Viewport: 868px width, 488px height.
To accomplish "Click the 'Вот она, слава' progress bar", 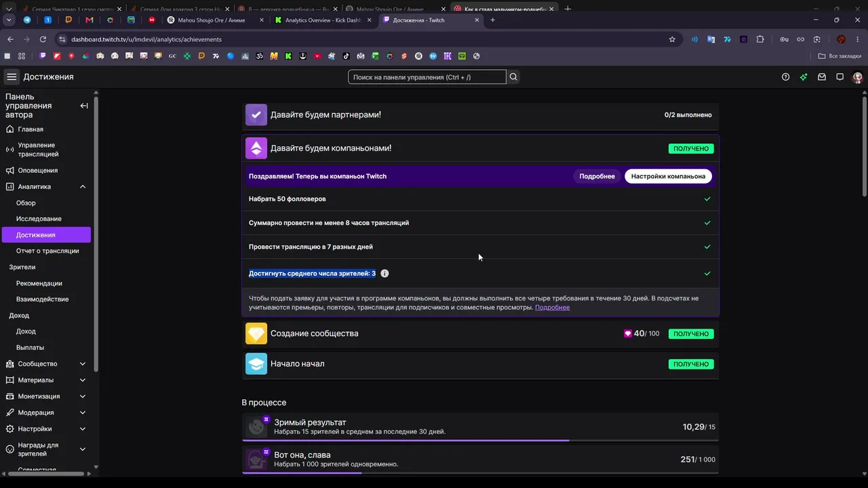I will 480,473.
